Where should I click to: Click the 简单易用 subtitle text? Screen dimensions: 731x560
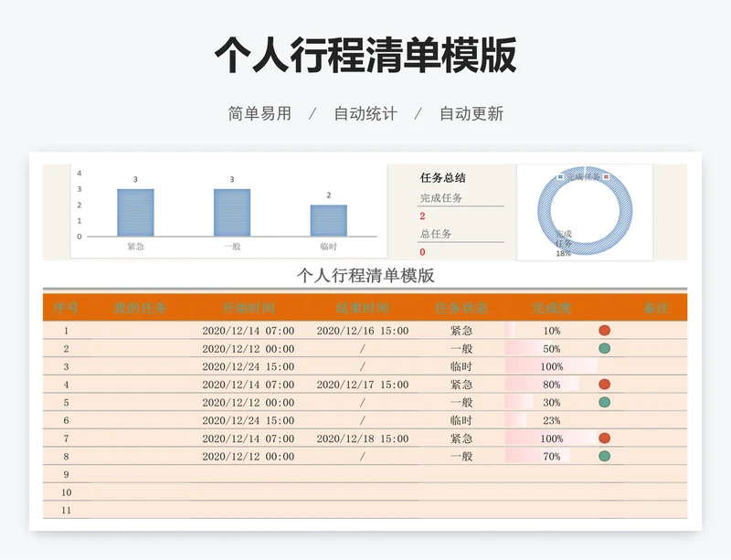point(260,113)
